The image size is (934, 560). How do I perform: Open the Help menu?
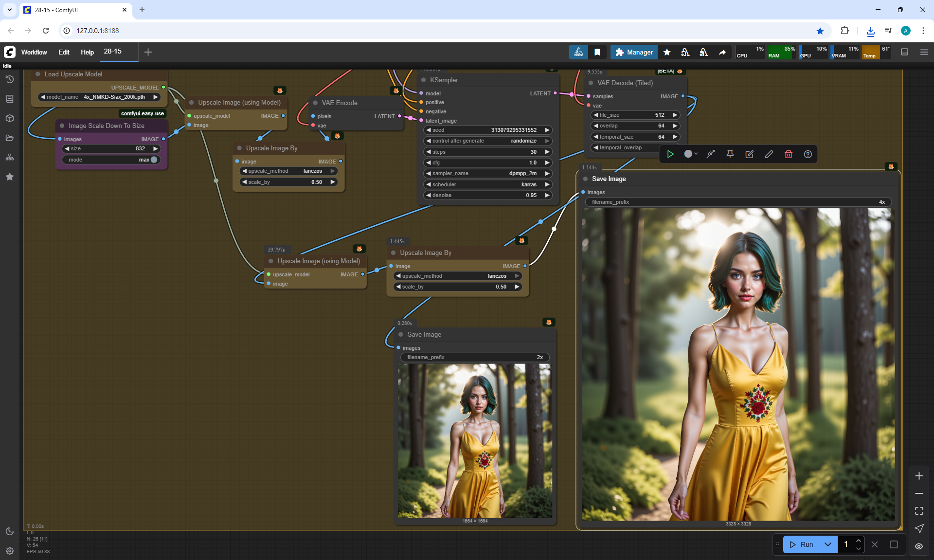tap(87, 52)
